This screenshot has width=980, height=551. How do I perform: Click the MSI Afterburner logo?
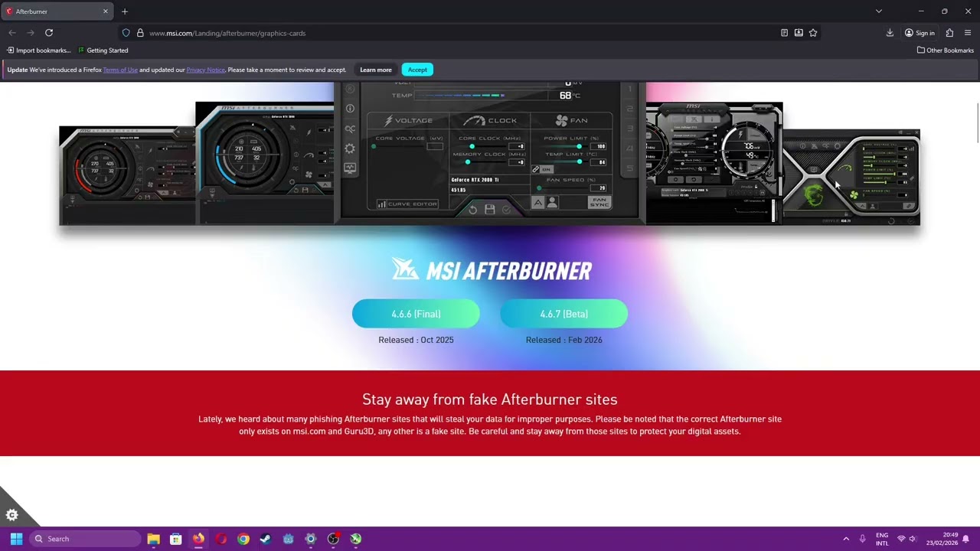(x=490, y=270)
